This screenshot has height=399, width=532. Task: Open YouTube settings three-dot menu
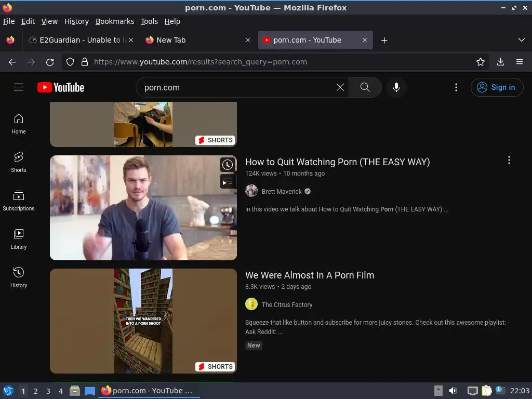point(456,87)
